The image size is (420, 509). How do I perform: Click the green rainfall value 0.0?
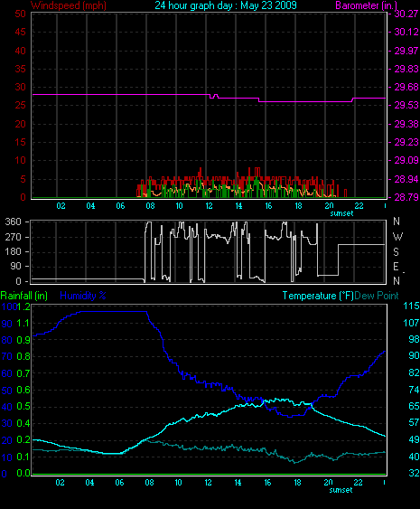pyautogui.click(x=23, y=474)
